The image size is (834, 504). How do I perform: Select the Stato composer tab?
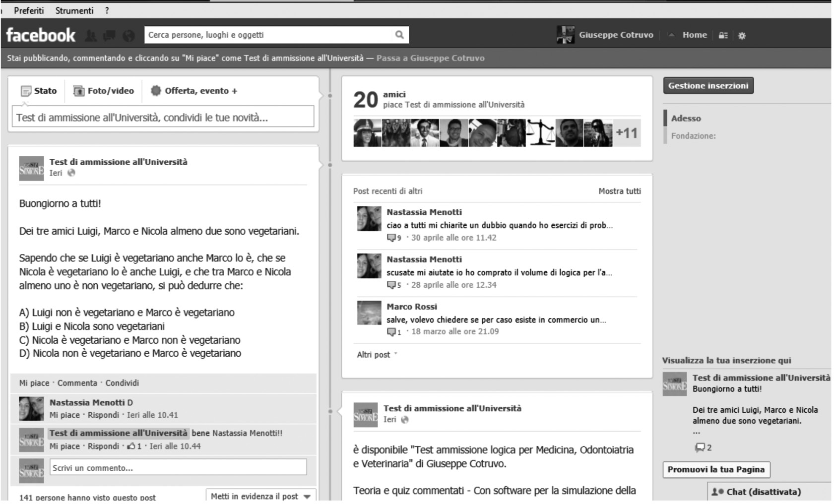[39, 91]
